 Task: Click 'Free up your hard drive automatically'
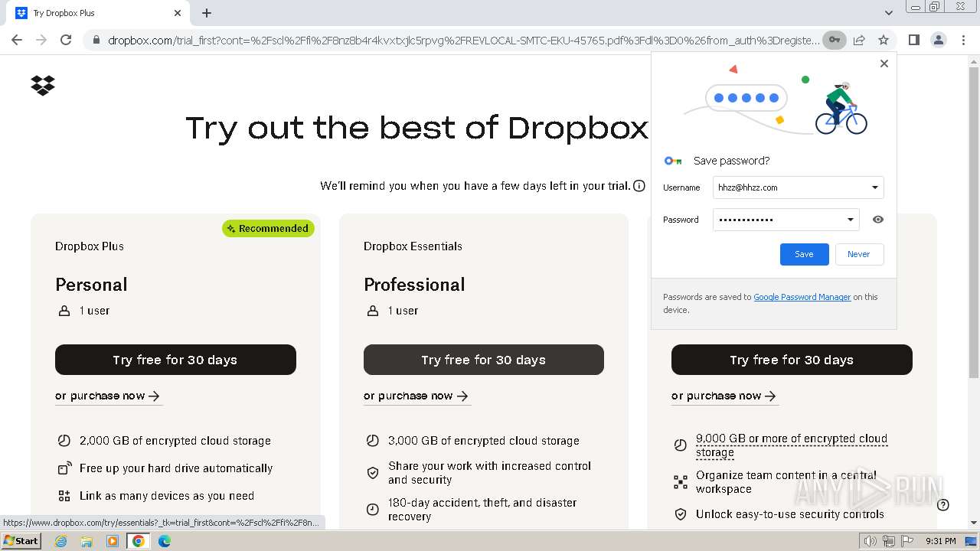(x=176, y=468)
